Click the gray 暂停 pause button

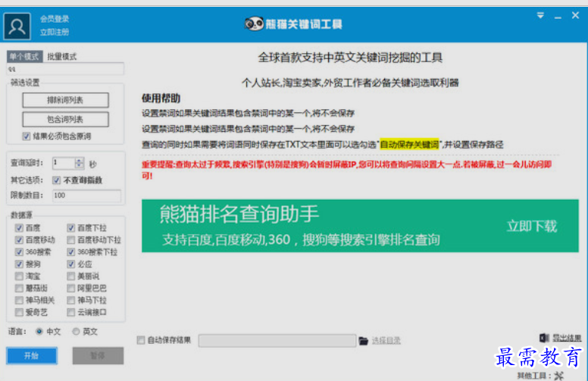98,355
